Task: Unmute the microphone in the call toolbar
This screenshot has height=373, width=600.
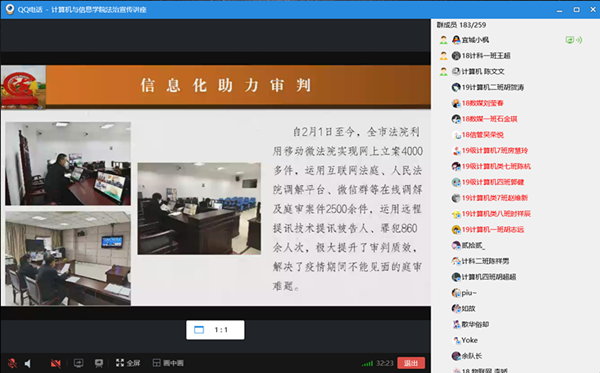Action: [x=12, y=363]
